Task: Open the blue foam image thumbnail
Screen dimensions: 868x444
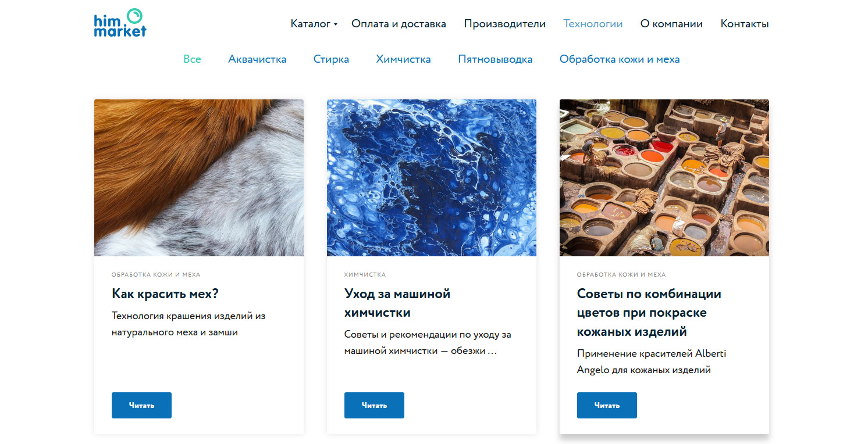Action: click(432, 178)
